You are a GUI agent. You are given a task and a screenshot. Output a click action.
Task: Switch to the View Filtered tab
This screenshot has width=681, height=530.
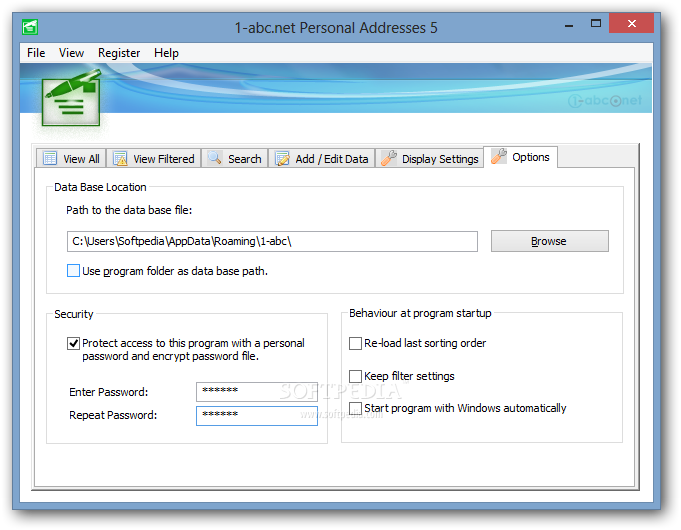(x=154, y=159)
